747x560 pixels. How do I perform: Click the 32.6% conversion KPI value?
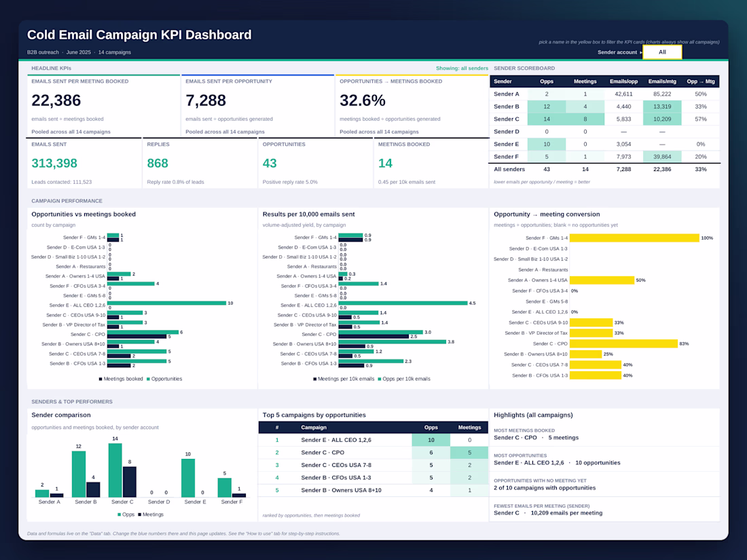click(x=363, y=100)
